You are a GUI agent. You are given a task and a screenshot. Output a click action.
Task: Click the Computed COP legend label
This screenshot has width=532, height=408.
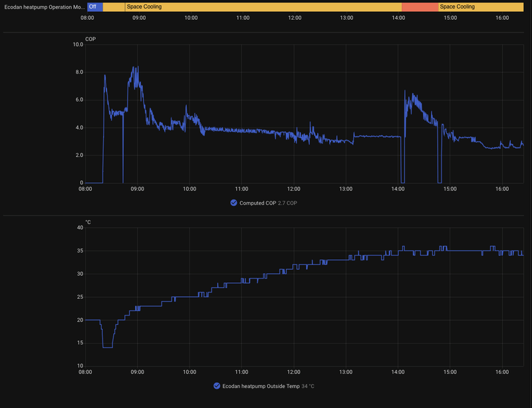pyautogui.click(x=257, y=203)
